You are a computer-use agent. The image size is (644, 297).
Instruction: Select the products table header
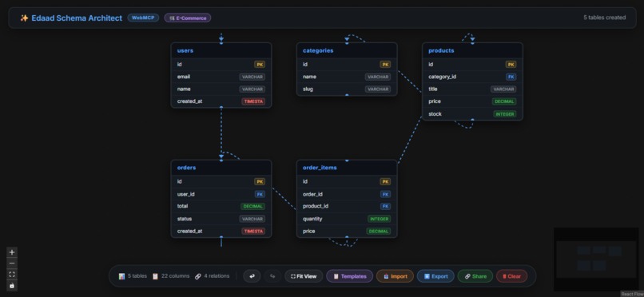[472, 50]
